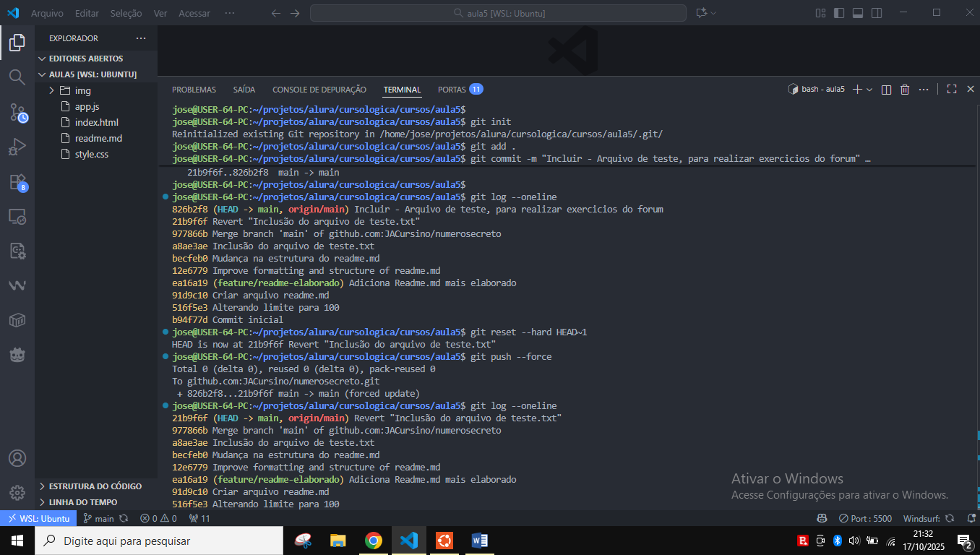The image size is (980, 555).
Task: Click the aula5 command center search box
Action: click(498, 13)
